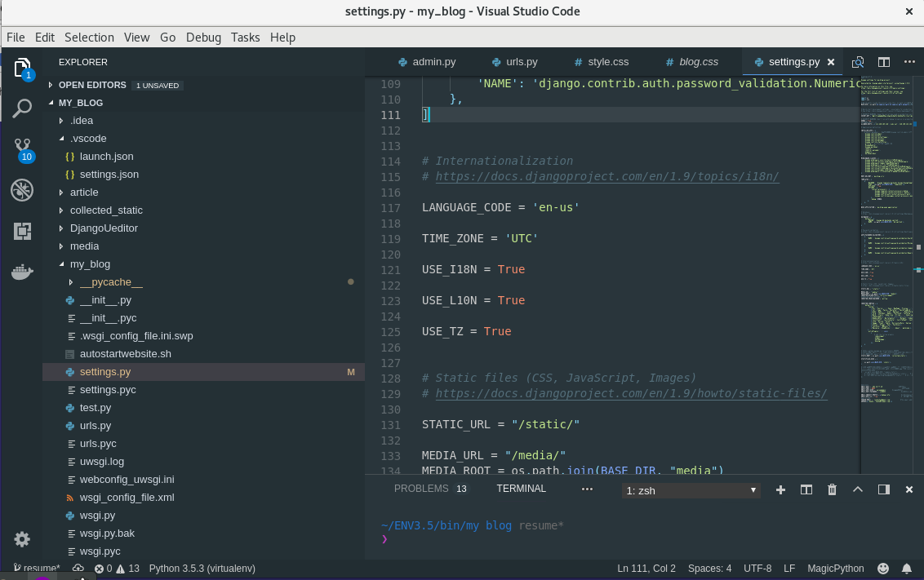Open the Debug menu

(x=203, y=38)
